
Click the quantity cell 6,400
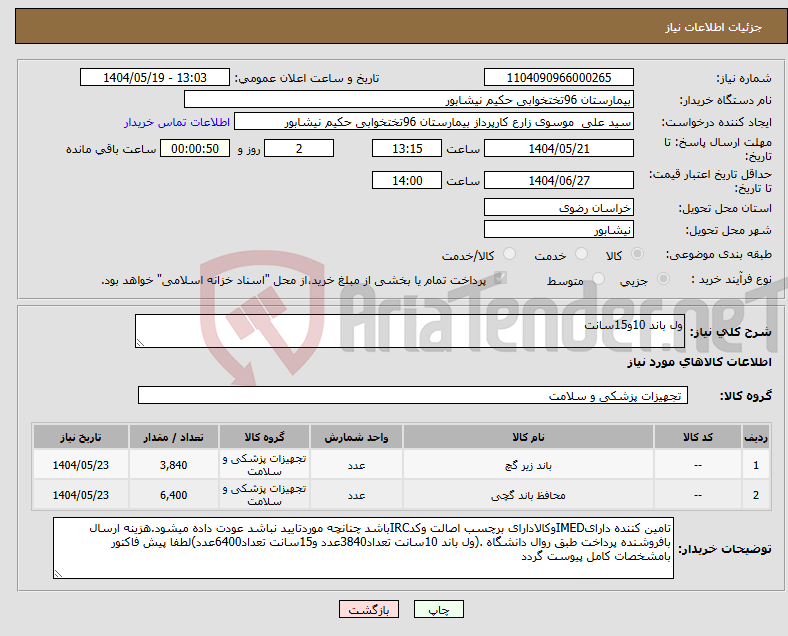click(x=173, y=495)
